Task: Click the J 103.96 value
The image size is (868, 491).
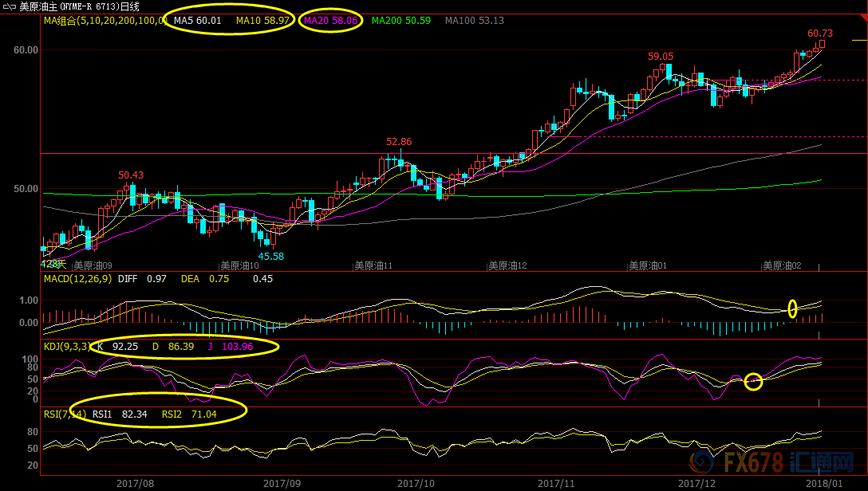Action: (231, 347)
